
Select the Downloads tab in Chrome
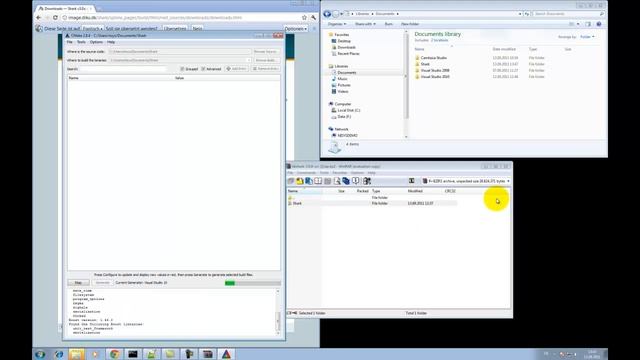pyautogui.click(x=64, y=8)
